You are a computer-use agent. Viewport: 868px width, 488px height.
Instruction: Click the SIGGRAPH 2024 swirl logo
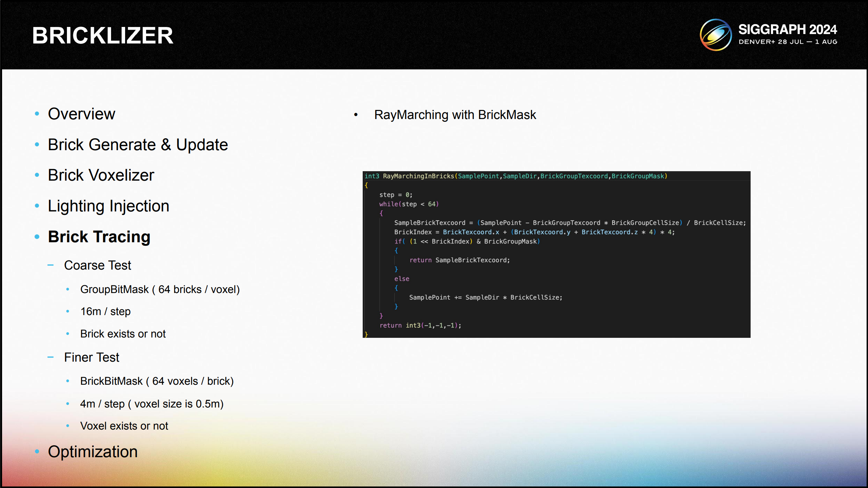pos(715,35)
